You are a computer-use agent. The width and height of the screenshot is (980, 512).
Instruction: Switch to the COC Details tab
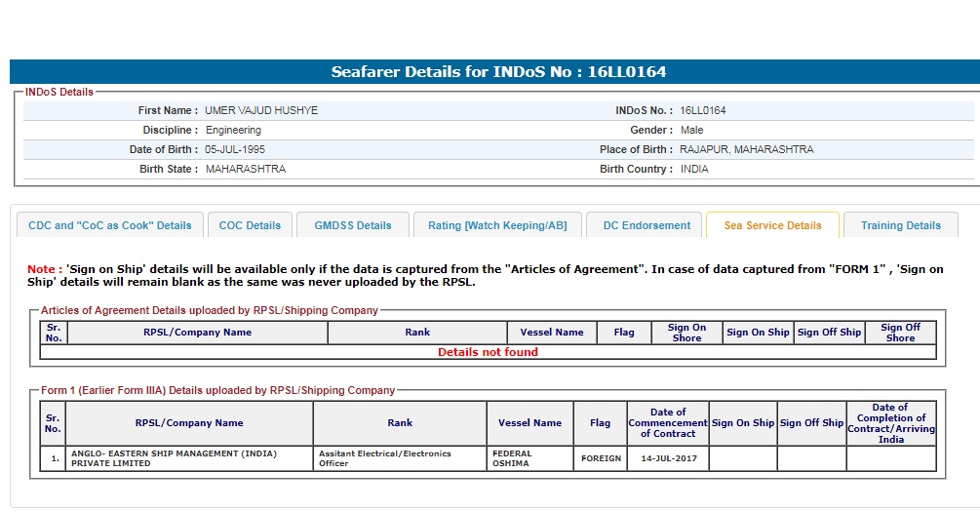point(250,225)
